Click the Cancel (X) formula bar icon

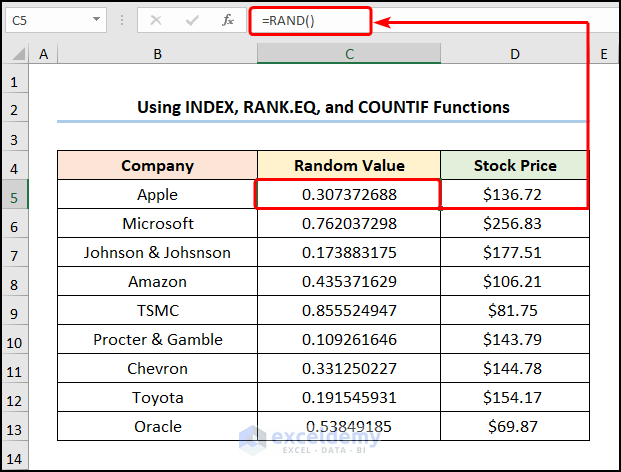157,20
